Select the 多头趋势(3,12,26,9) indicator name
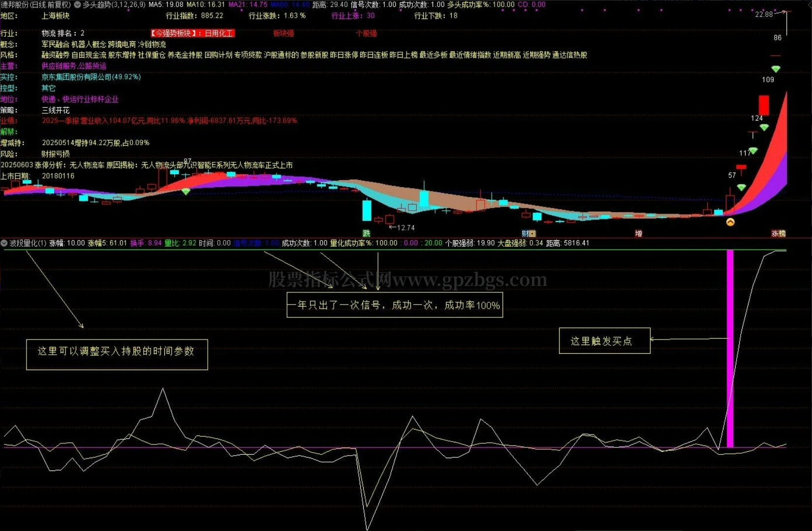This screenshot has width=812, height=531. coord(114,4)
